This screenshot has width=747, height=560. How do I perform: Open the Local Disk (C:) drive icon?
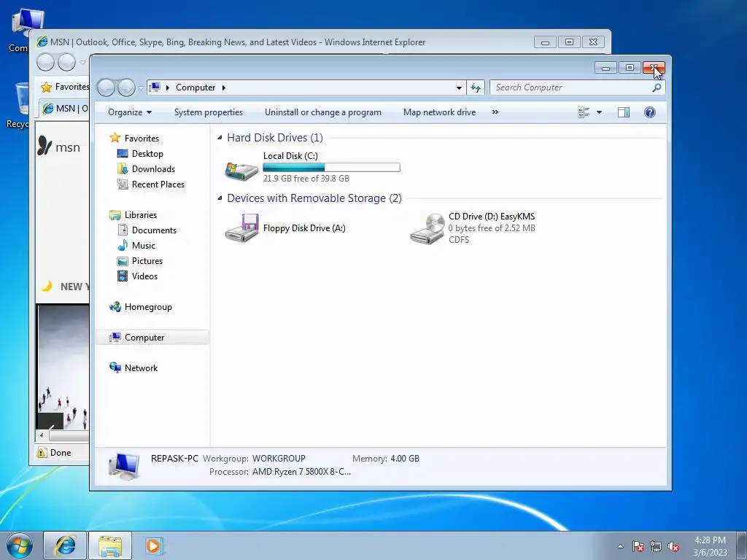click(x=241, y=171)
